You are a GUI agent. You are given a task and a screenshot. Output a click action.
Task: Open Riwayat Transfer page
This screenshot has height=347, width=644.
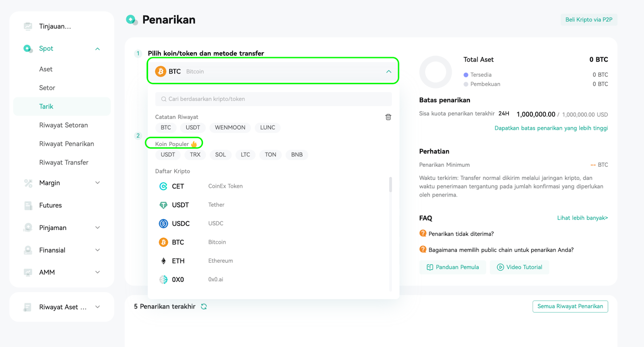tap(64, 163)
